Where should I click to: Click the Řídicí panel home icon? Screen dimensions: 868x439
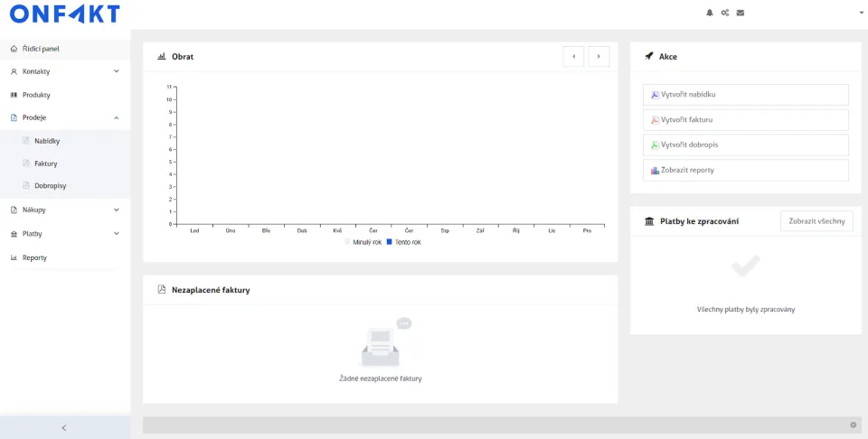(14, 49)
